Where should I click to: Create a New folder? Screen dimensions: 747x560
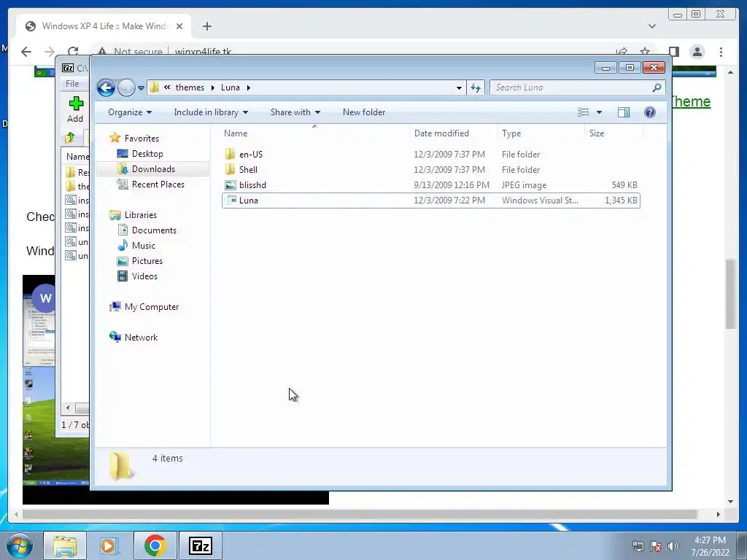[364, 112]
